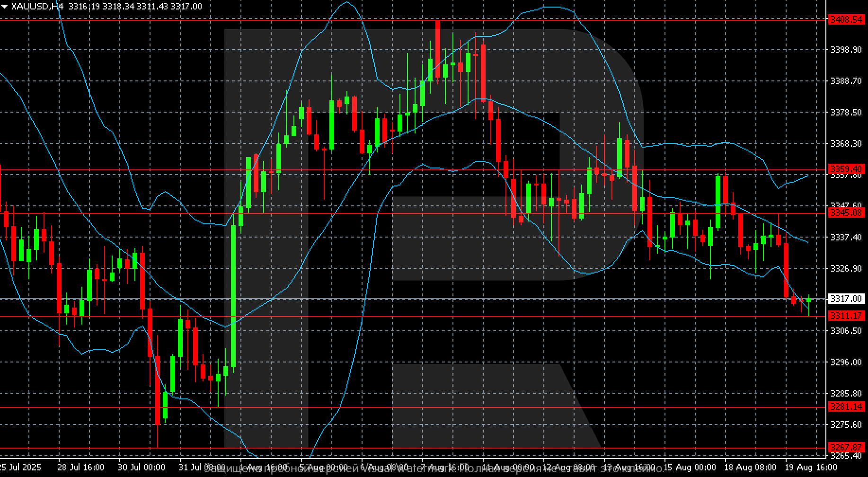The image size is (868, 477).
Task: Select the 3267.87 red price label
Action: coord(847,447)
